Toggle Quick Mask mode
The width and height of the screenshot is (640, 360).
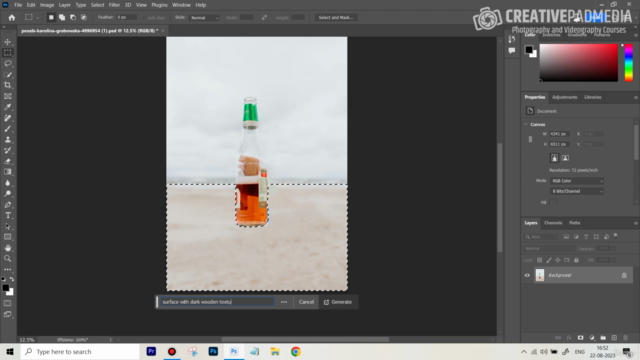click(x=8, y=303)
